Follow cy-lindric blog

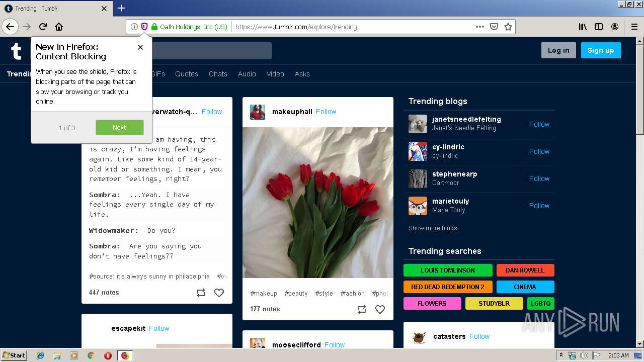tap(539, 151)
